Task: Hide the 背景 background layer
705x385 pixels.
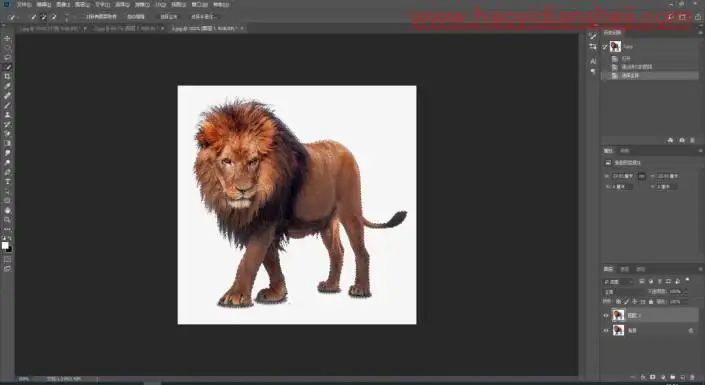Action: (606, 331)
